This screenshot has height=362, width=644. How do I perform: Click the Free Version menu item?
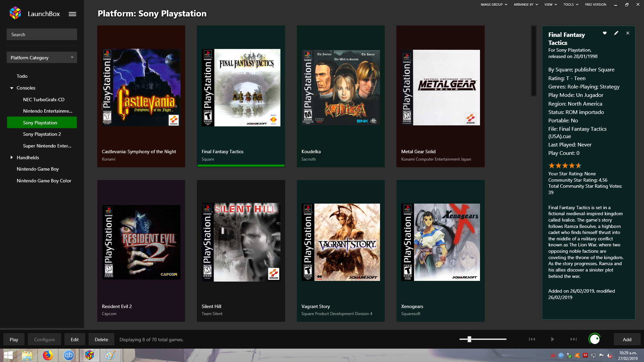(595, 5)
